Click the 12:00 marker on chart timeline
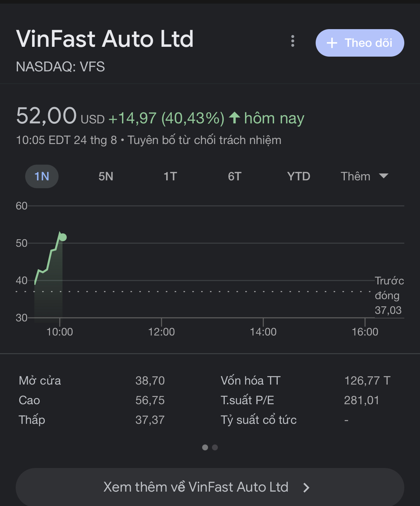420x506 pixels. (x=162, y=332)
